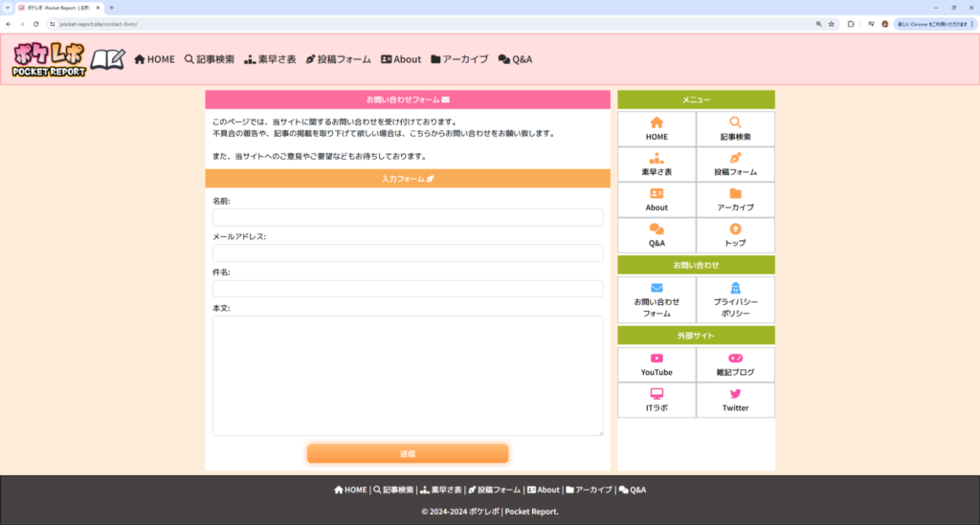Close the ポケレポ browser tab
The image size is (980, 525).
pos(99,8)
